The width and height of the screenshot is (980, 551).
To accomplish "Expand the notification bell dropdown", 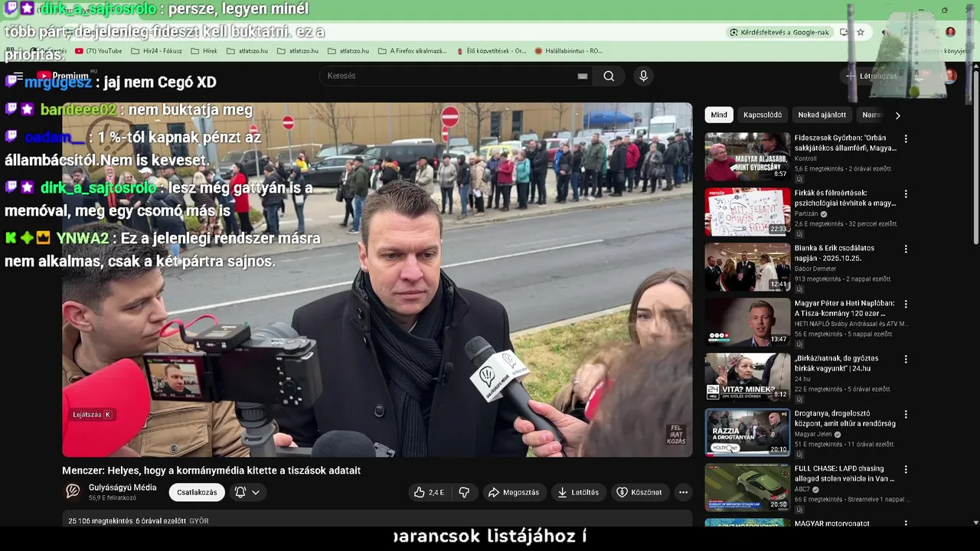I will pyautogui.click(x=247, y=492).
